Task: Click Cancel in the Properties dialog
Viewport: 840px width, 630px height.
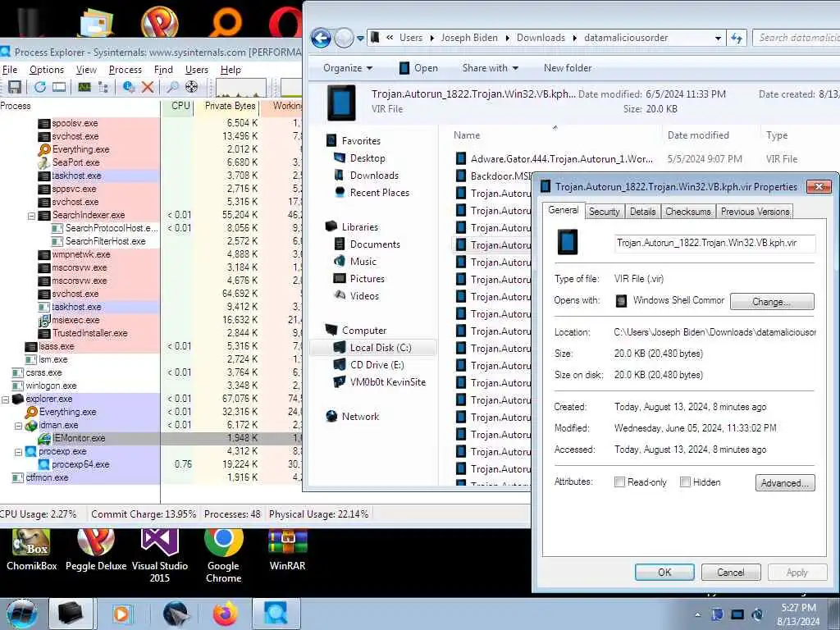Action: click(731, 572)
